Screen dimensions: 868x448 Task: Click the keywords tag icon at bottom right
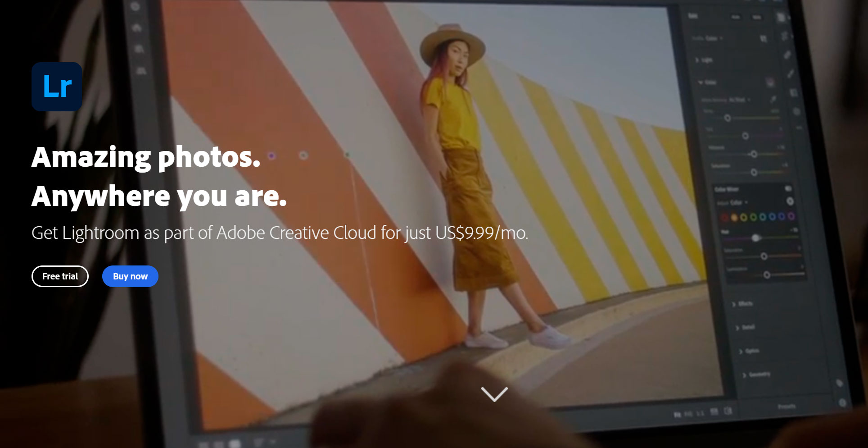tap(839, 383)
